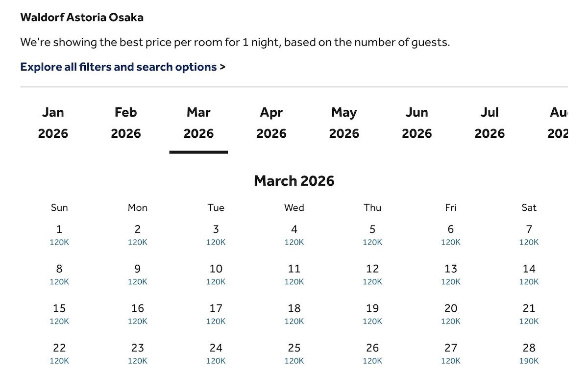
Task: Select March 28 priced at 190K
Action: 529,353
